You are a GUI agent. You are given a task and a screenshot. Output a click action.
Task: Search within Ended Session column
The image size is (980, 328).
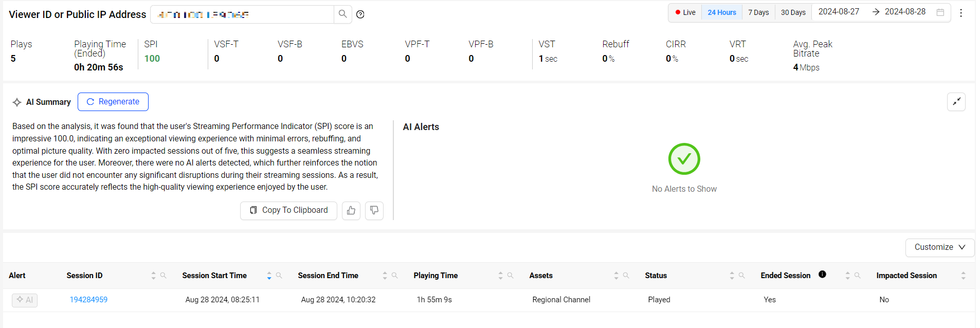pos(858,276)
